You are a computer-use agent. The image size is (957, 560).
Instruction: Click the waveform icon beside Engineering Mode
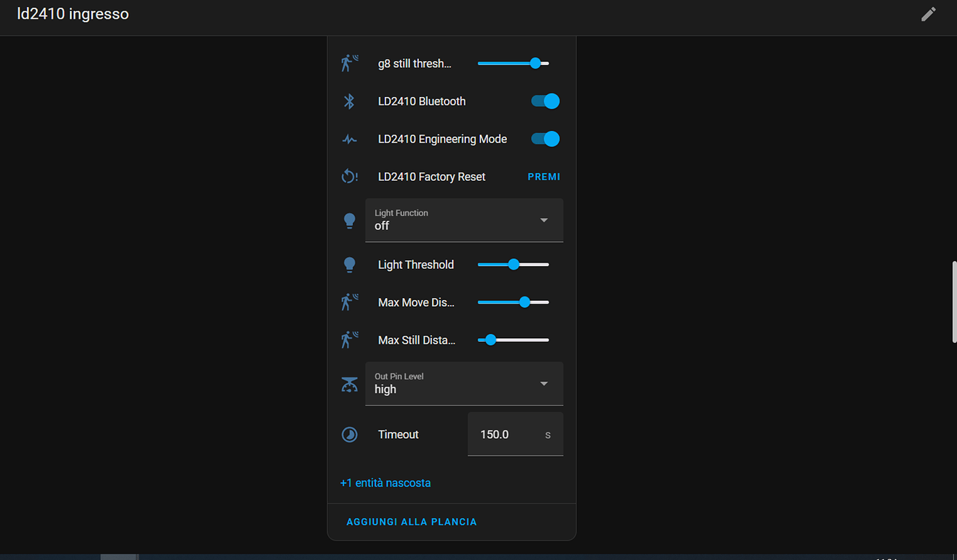[x=350, y=139]
